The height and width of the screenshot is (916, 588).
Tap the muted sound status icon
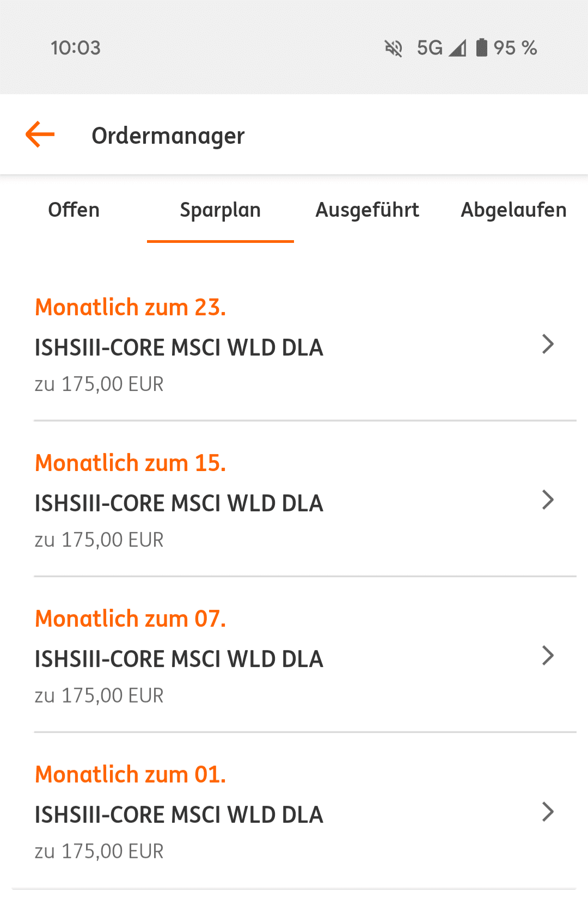pyautogui.click(x=393, y=48)
